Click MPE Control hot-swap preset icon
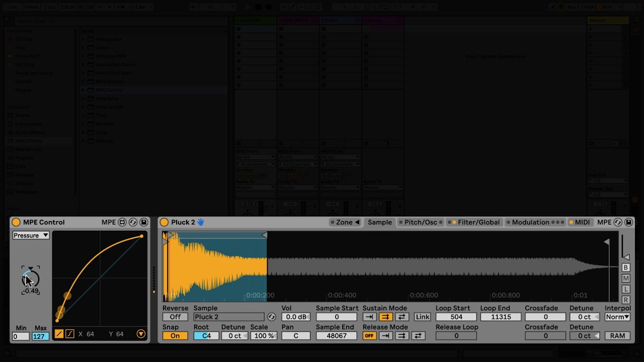This screenshot has height=362, width=644. pos(133,222)
